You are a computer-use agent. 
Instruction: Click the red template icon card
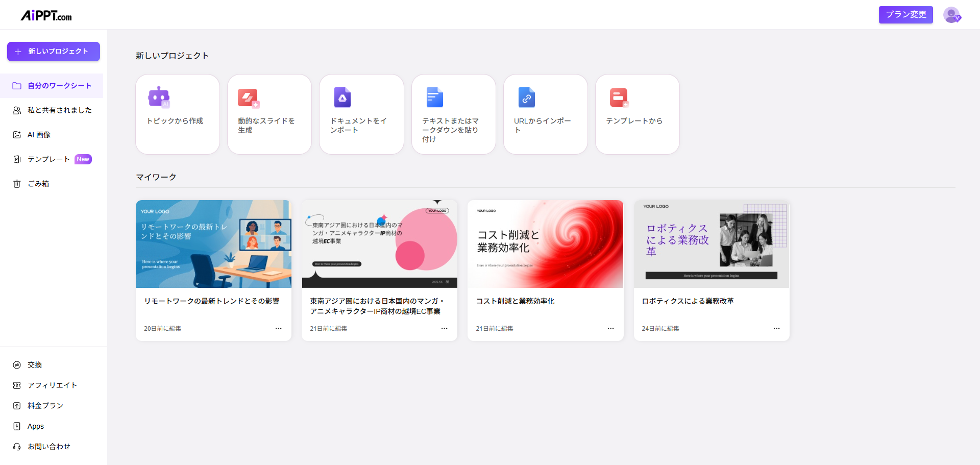(x=619, y=97)
